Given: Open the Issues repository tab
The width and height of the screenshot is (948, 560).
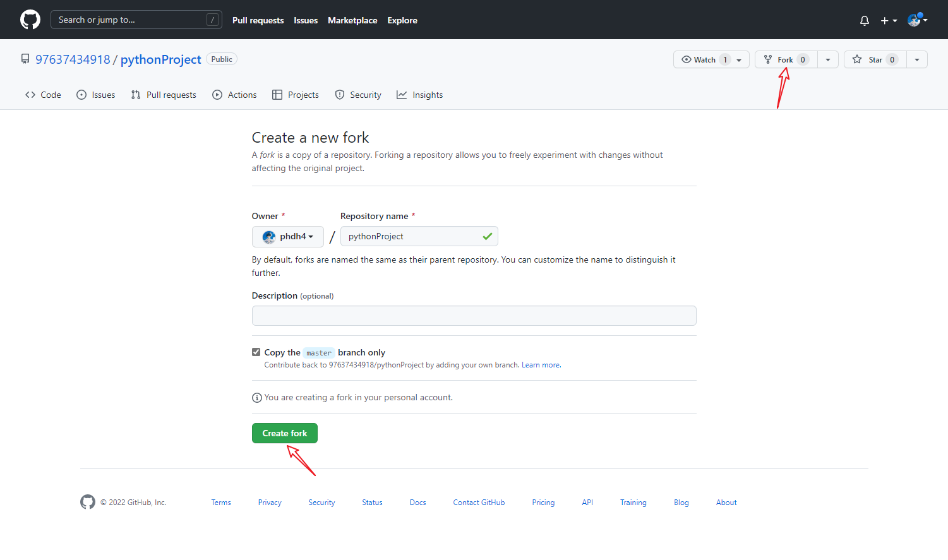Looking at the screenshot, I should pyautogui.click(x=96, y=95).
